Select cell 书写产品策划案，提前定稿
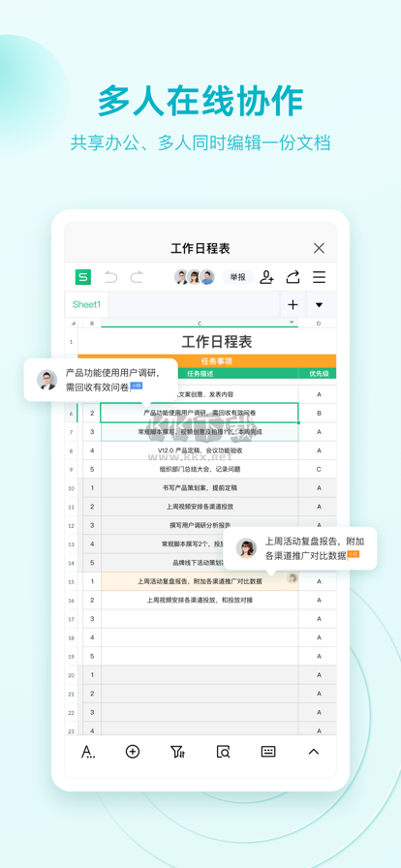This screenshot has height=868, width=401. pos(200,488)
